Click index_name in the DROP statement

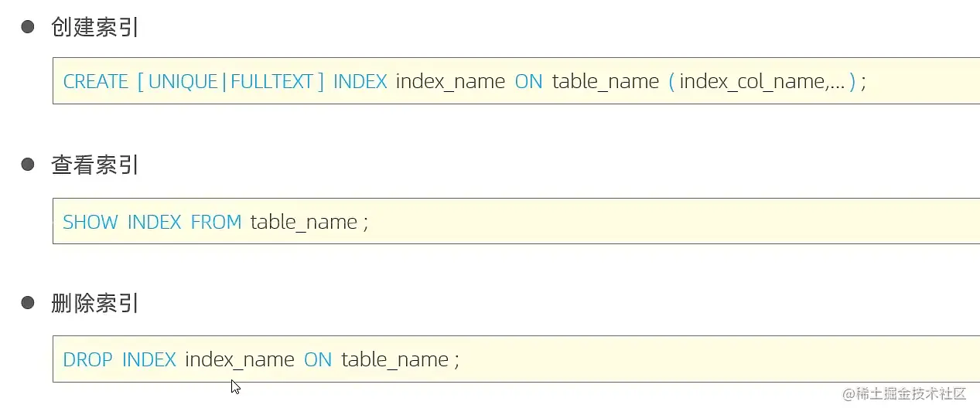point(239,360)
